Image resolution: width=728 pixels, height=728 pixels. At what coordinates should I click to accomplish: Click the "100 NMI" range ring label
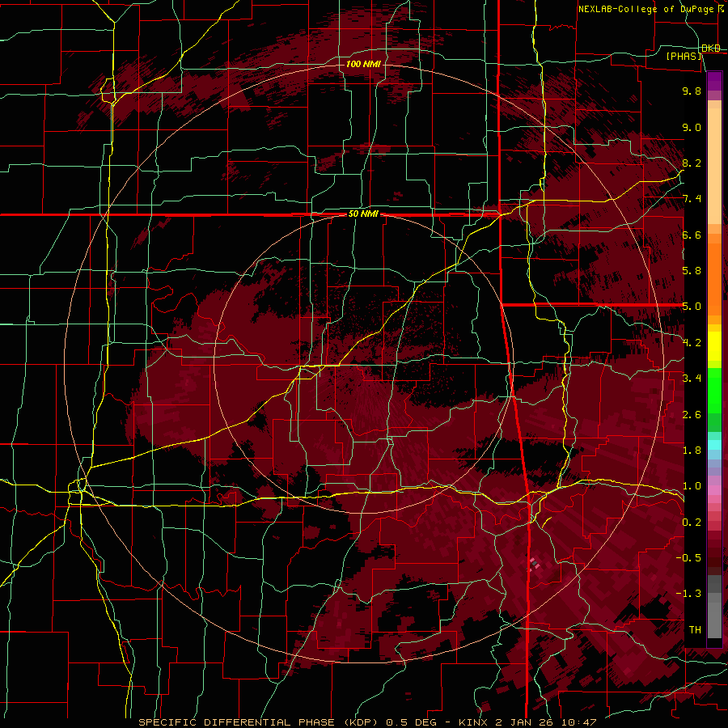(x=363, y=64)
